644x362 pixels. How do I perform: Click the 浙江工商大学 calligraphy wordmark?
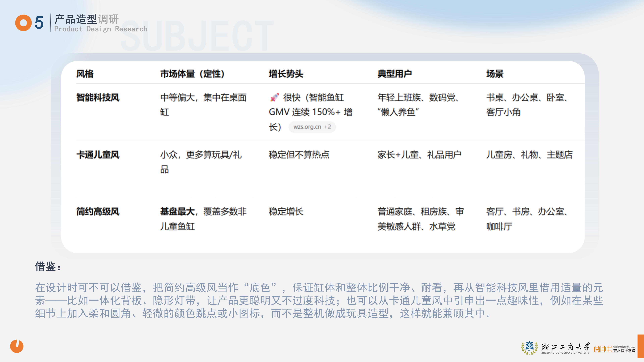[566, 347]
